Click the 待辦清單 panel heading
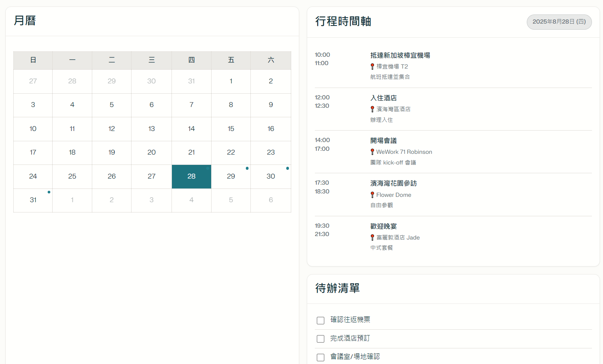The height and width of the screenshot is (364, 603). click(x=337, y=288)
